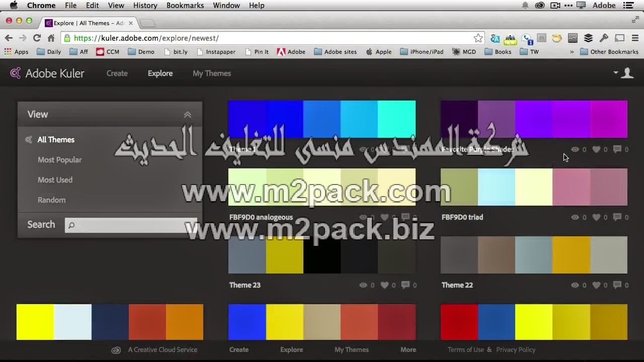Expand hidden bookmarks with the double chevron
644x362 pixels.
[572, 52]
